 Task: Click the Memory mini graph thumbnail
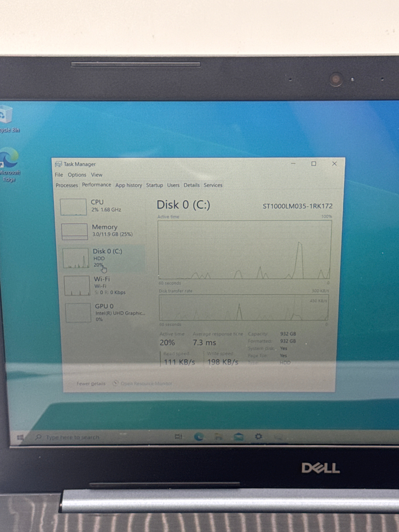click(74, 232)
